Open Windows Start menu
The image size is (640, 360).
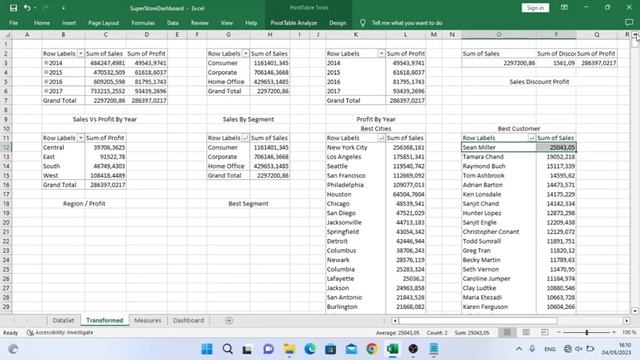(207, 349)
